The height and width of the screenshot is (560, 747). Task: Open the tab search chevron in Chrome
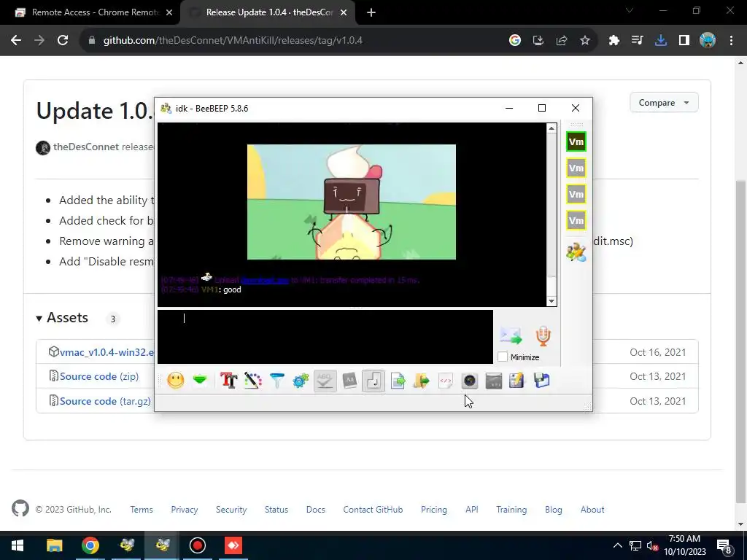tap(630, 10)
